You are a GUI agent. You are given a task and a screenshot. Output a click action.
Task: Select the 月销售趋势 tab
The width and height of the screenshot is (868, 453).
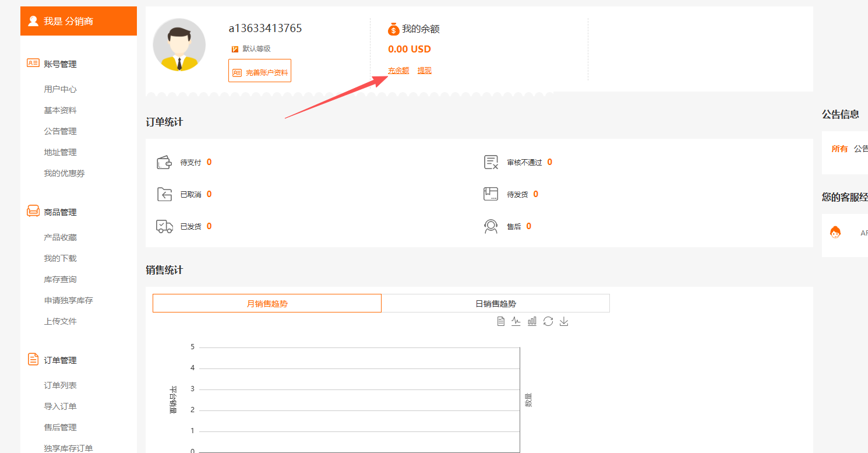coord(267,303)
